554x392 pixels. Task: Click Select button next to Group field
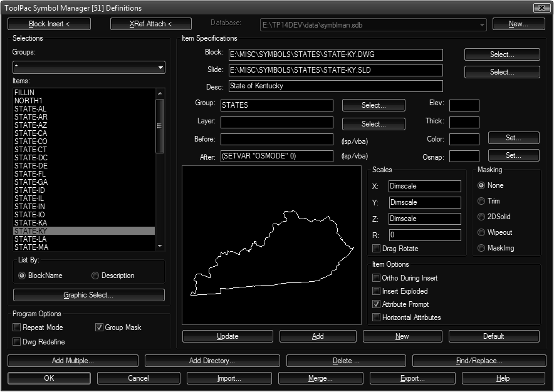pyautogui.click(x=374, y=105)
